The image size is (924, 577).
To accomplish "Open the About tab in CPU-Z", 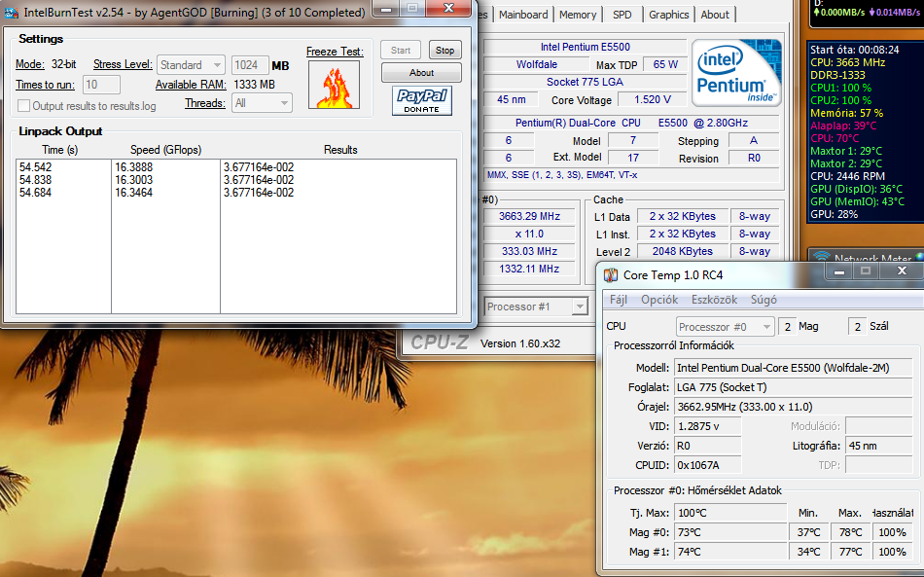I will (715, 15).
